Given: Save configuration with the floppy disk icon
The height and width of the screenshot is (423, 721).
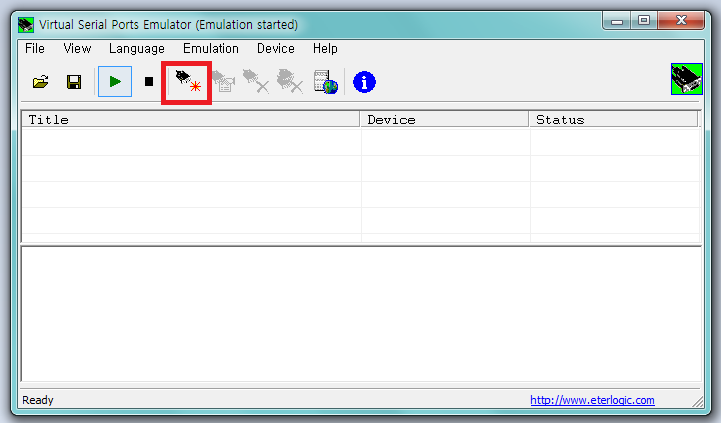Looking at the screenshot, I should [x=74, y=82].
